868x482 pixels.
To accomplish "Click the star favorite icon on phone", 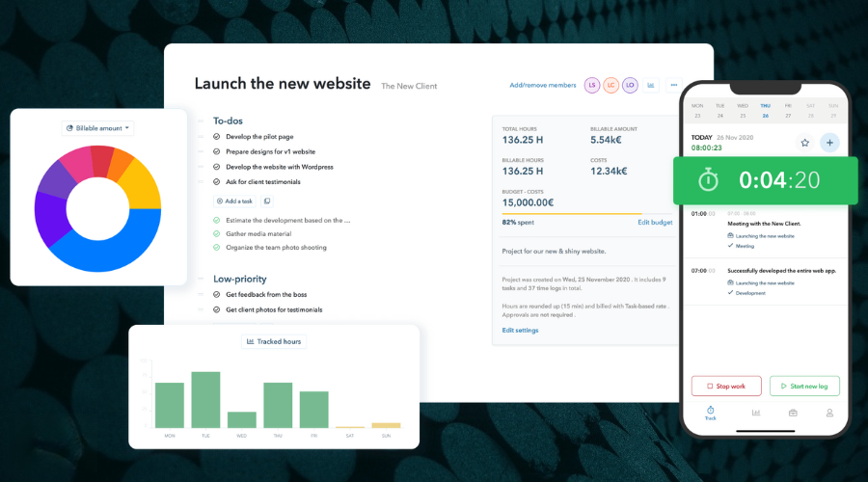I will click(x=805, y=143).
